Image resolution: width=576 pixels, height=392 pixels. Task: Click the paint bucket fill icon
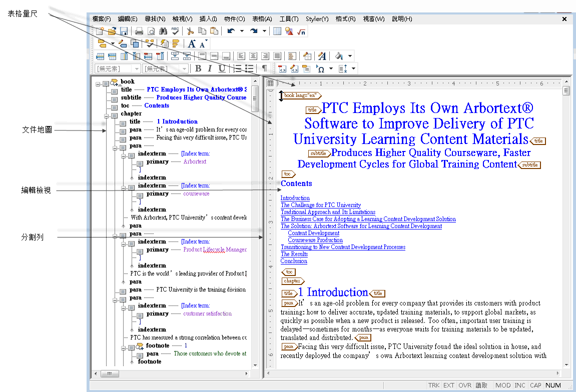click(339, 56)
